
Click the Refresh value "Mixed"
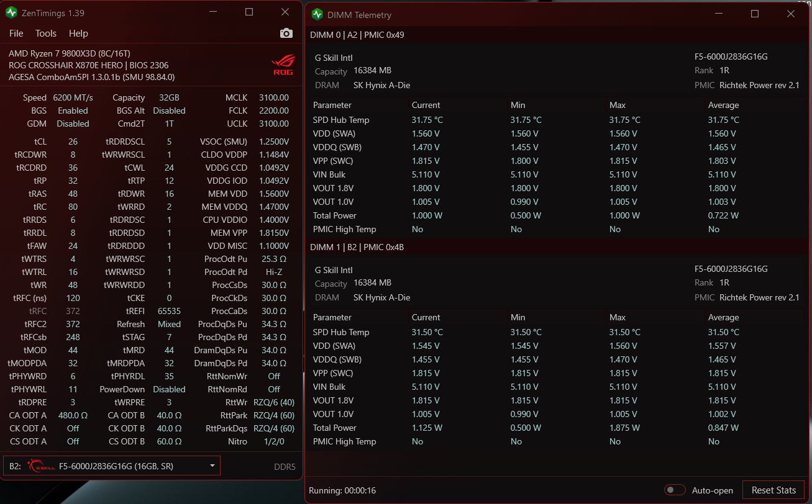pos(169,324)
